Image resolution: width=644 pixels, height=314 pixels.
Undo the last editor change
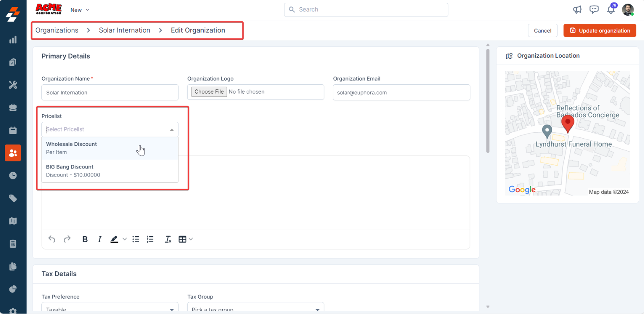52,239
